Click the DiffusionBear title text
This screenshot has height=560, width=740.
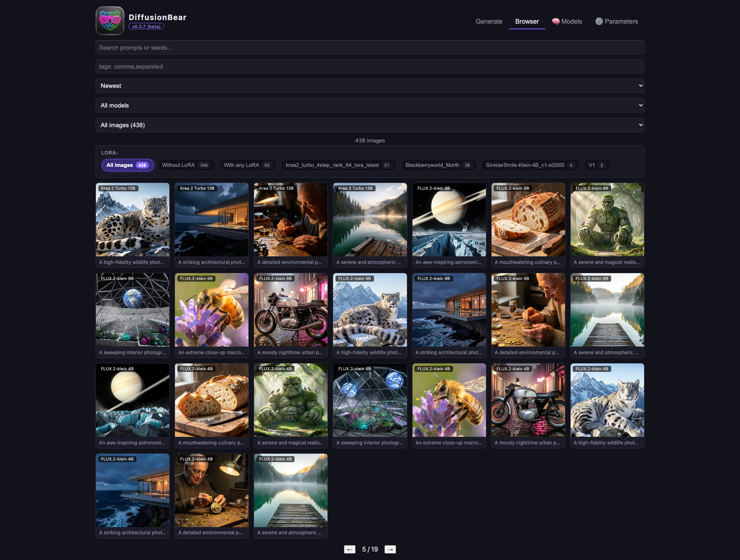coord(157,17)
